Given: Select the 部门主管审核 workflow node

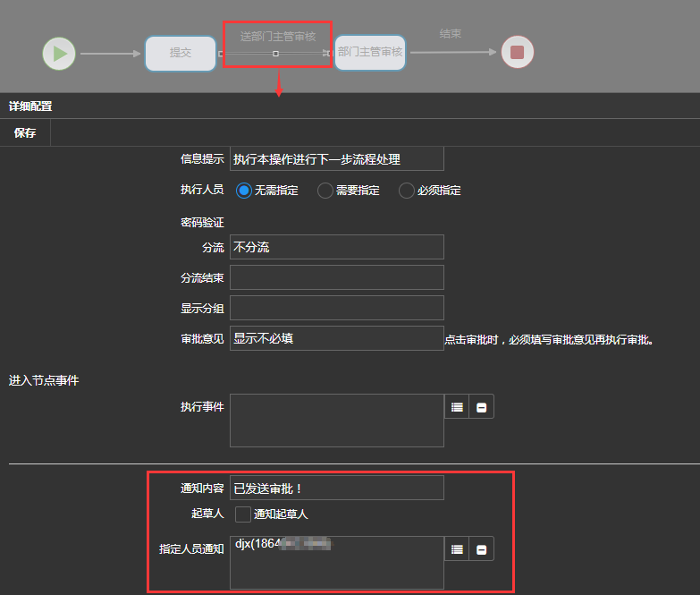Looking at the screenshot, I should pos(370,53).
